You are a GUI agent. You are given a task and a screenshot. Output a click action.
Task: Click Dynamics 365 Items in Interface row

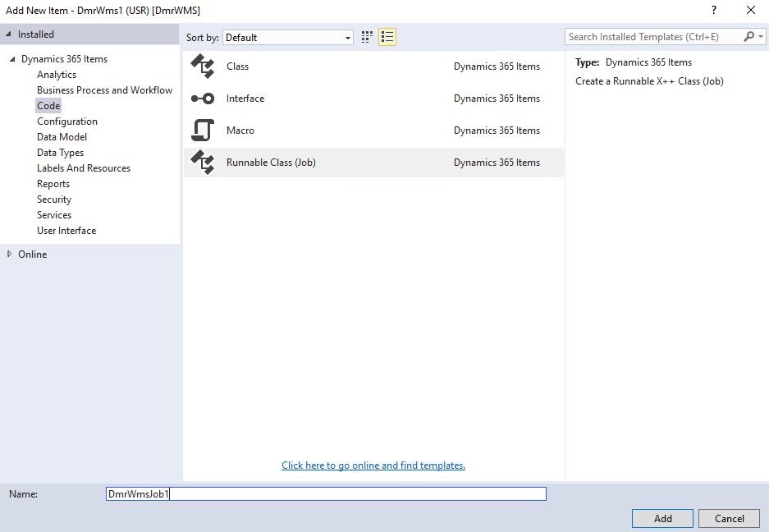497,99
